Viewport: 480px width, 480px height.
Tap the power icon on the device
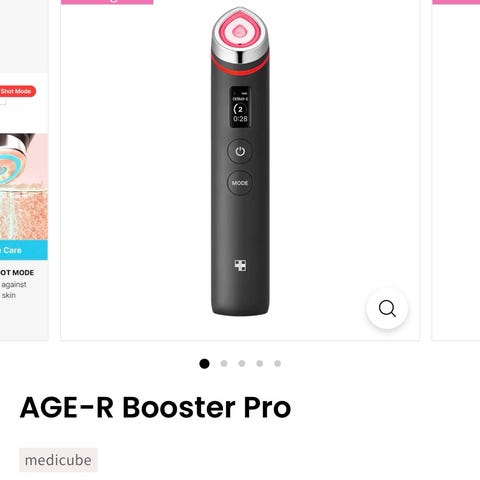(240, 151)
